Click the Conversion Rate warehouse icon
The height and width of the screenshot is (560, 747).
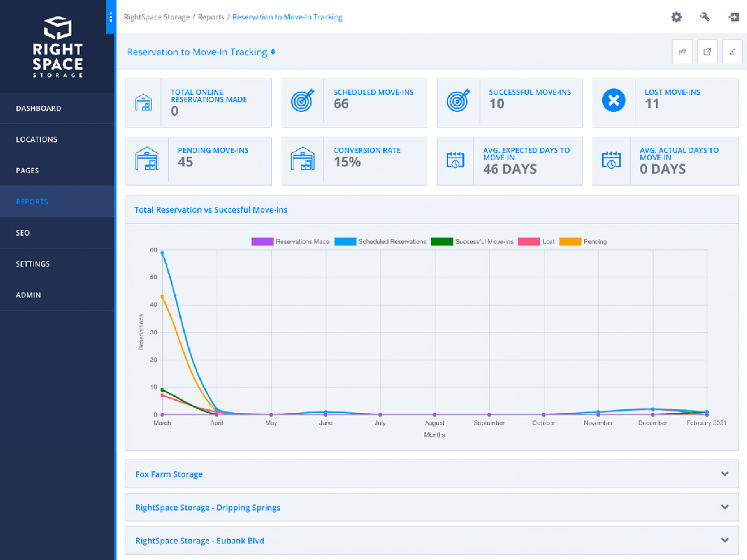click(x=303, y=158)
